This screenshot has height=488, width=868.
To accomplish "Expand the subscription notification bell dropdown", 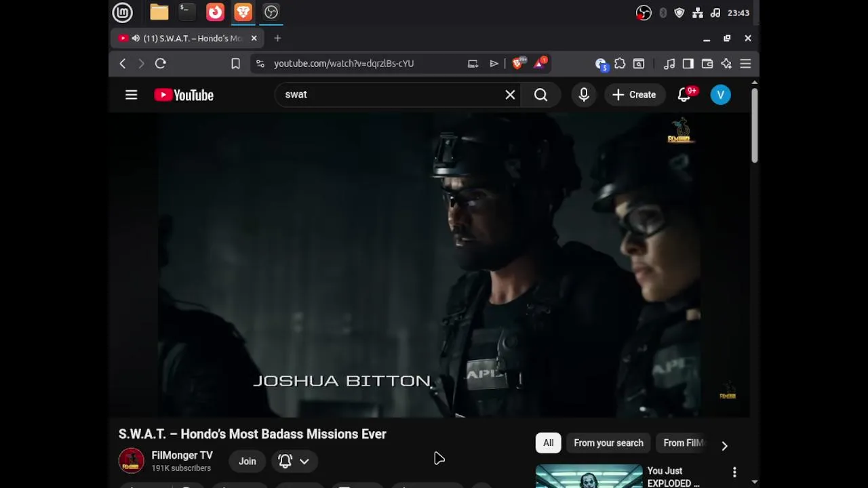I will 294,461.
